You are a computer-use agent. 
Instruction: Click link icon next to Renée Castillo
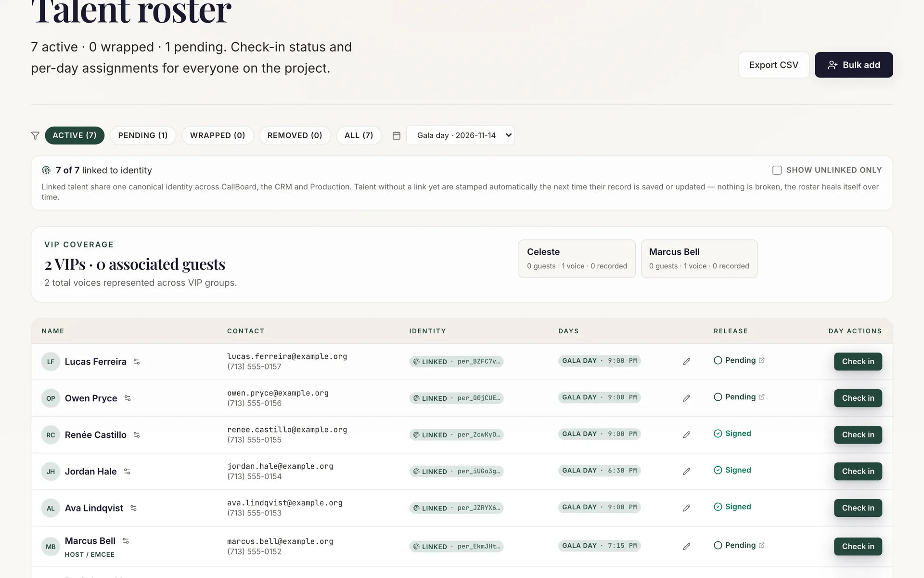tap(137, 435)
